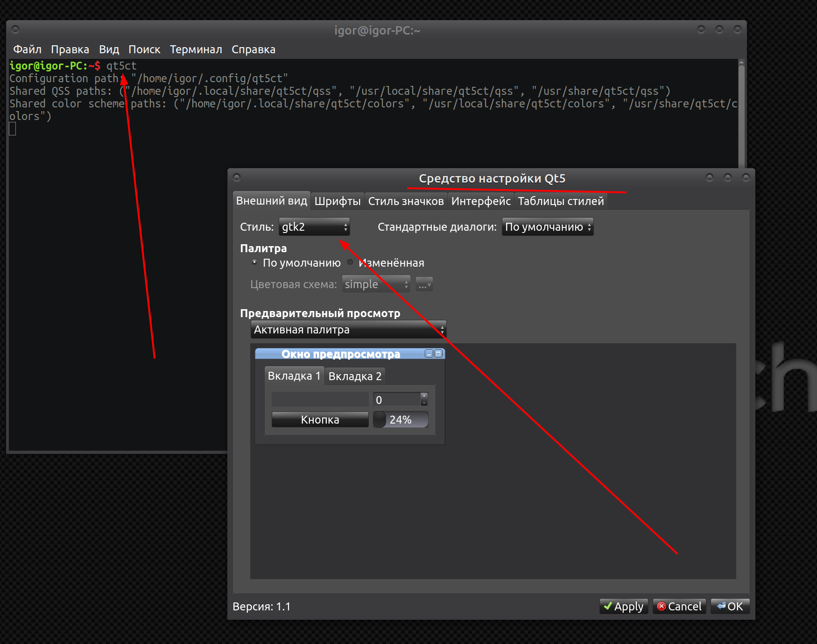Screen dimensions: 817x644
Task: Click the Apply button
Action: tap(624, 607)
